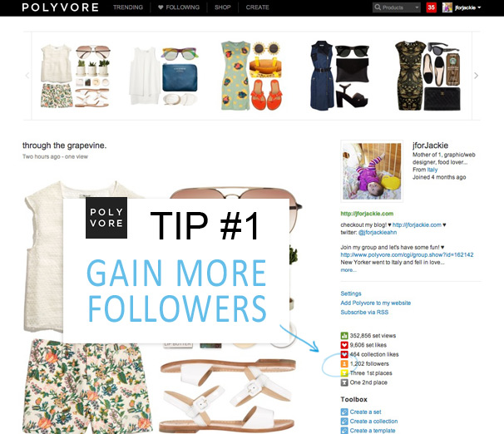The image size is (504, 434).
Task: Open the Trending menu item
Action: pyautogui.click(x=128, y=7)
